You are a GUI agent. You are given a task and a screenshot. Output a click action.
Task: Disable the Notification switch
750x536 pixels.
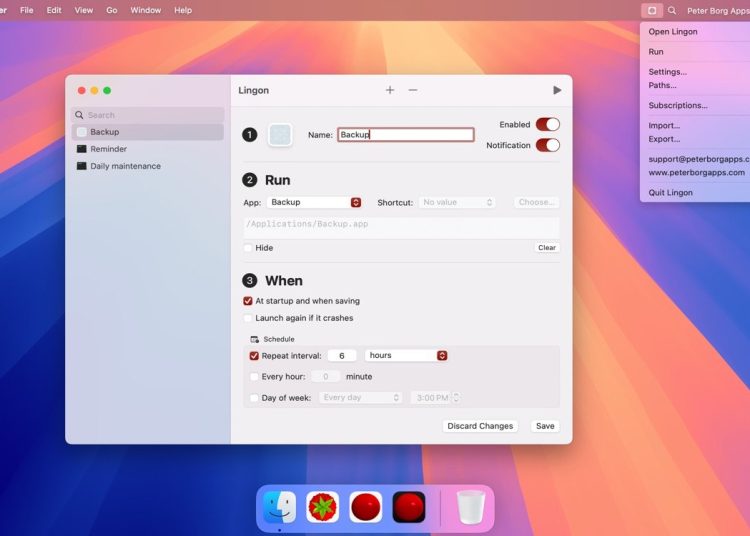coord(547,145)
